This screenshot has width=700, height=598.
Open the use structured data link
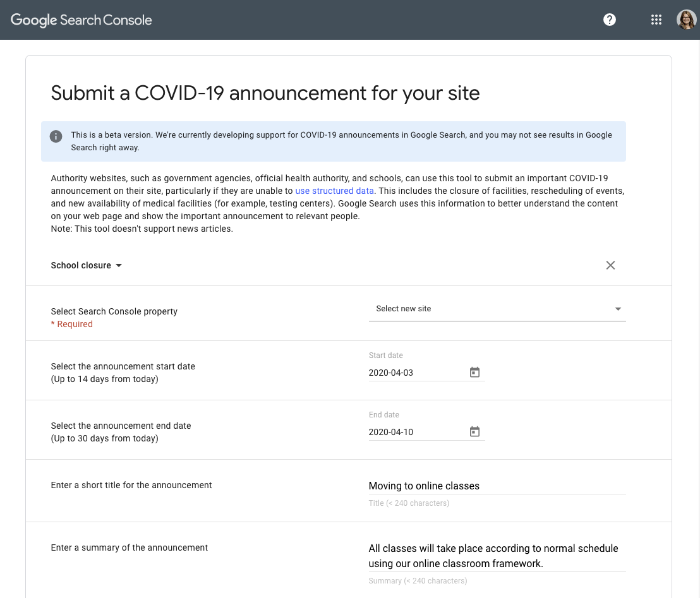334,191
